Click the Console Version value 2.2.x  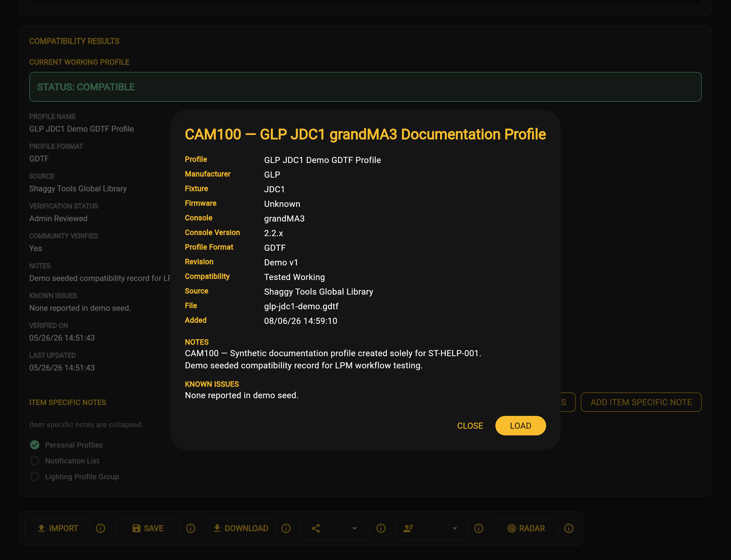click(x=273, y=233)
